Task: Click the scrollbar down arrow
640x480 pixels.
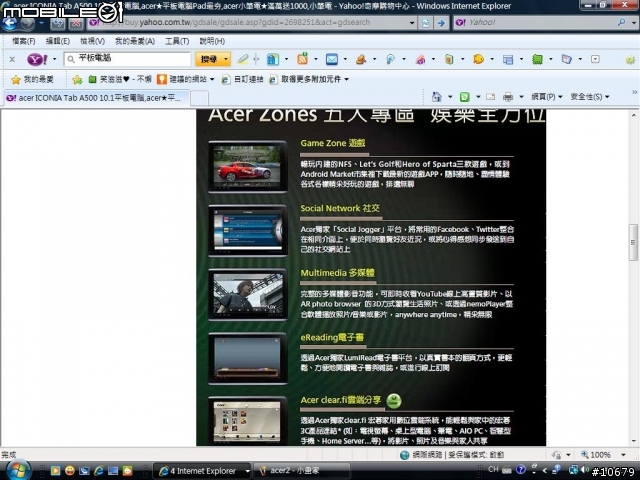Action: tap(633, 441)
